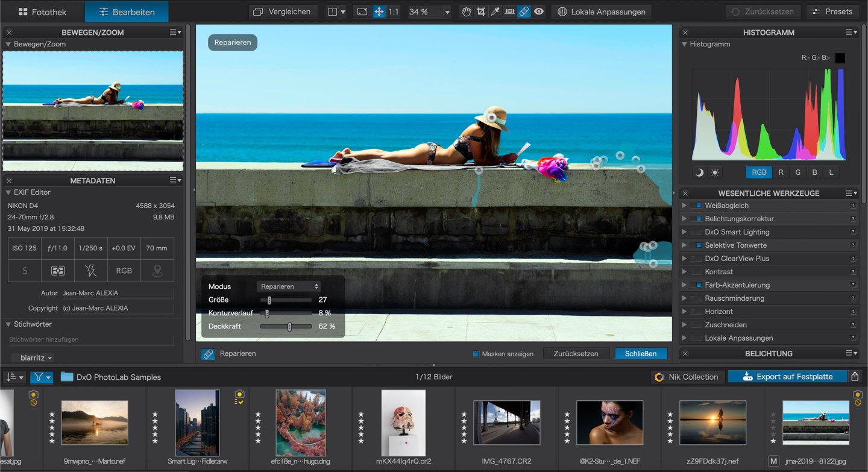Switch to the Fotothek tab
This screenshot has height=472, width=868.
[42, 11]
